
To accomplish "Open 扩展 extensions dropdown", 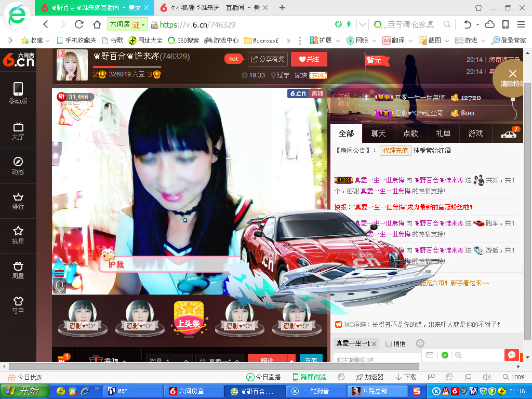I will pyautogui.click(x=325, y=41).
